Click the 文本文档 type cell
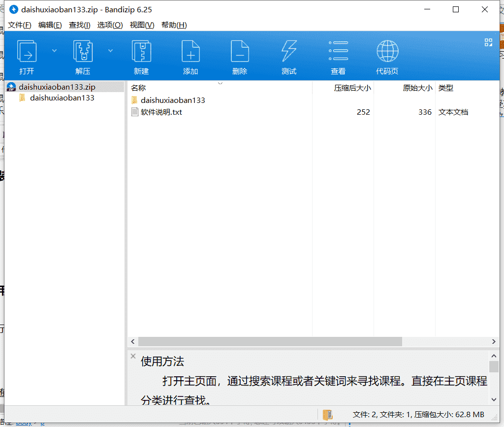 [453, 112]
